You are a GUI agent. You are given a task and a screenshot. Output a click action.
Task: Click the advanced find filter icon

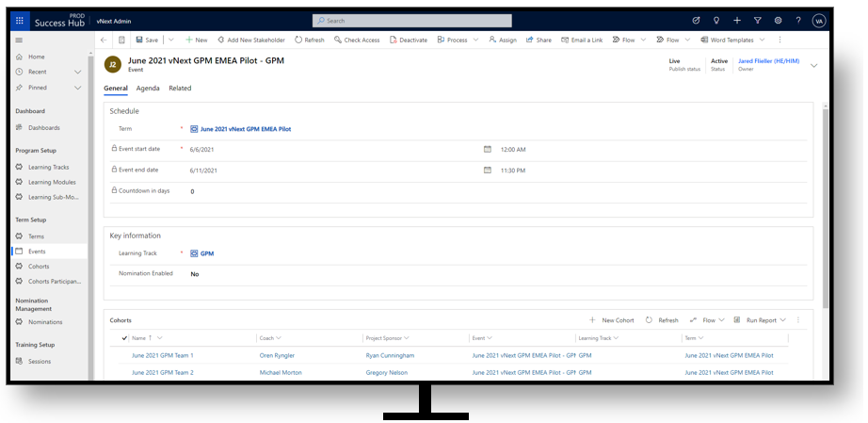click(757, 20)
